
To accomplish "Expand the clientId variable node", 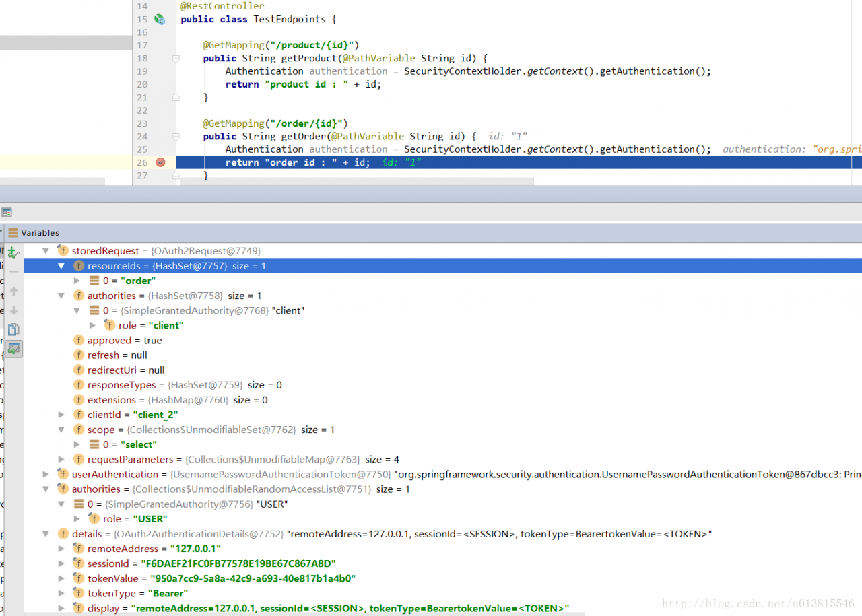I will click(x=61, y=415).
